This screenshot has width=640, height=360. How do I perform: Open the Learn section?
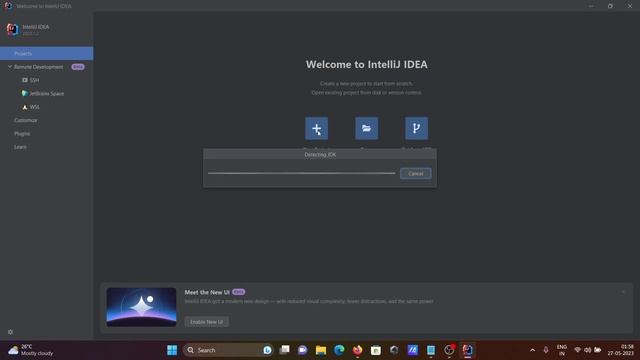[x=20, y=147]
